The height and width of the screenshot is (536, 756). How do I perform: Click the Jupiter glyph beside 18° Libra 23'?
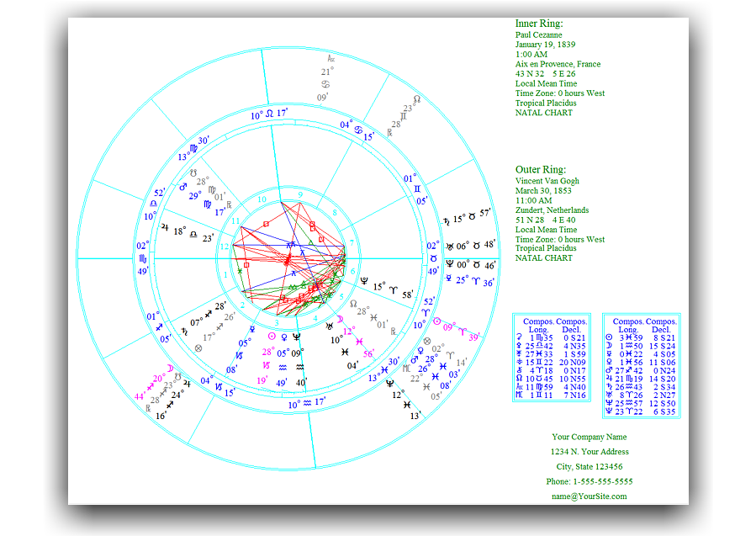[165, 226]
